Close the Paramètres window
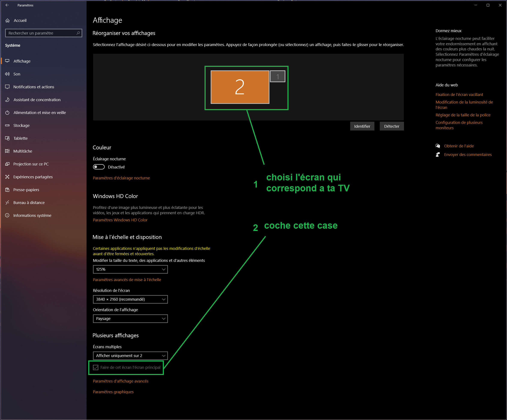The height and width of the screenshot is (420, 507). pyautogui.click(x=500, y=5)
